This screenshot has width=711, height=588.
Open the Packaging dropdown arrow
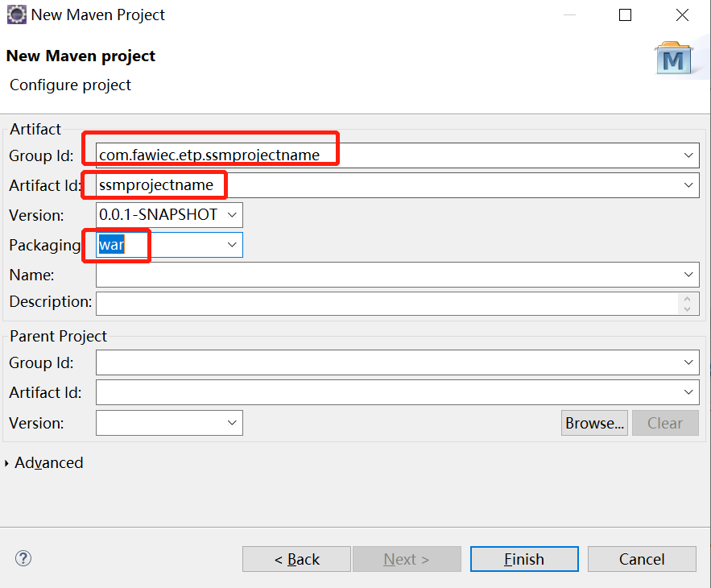(x=232, y=245)
